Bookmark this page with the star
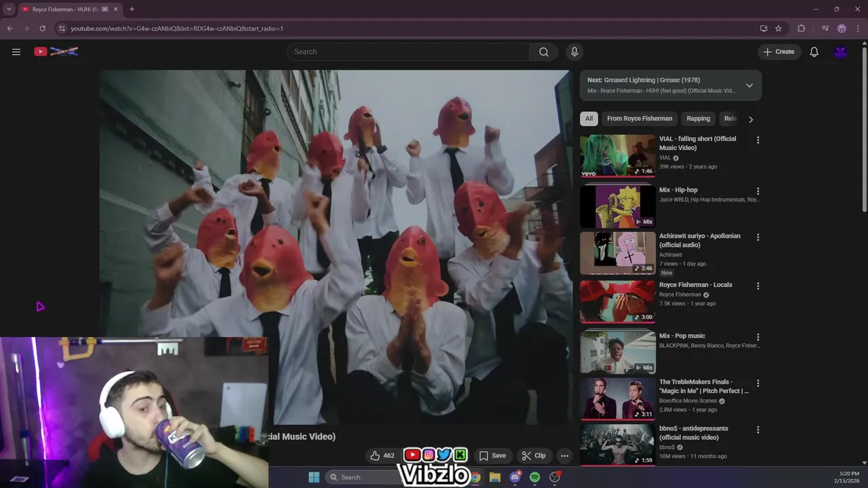The image size is (868, 488). [778, 28]
